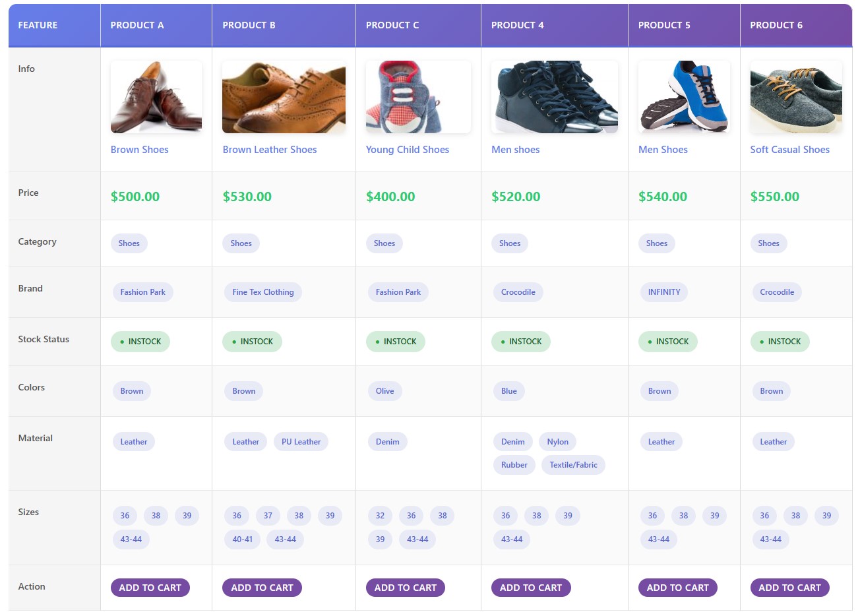860x616 pixels.
Task: Click the Fashion Park brand chip
Action: coord(142,292)
